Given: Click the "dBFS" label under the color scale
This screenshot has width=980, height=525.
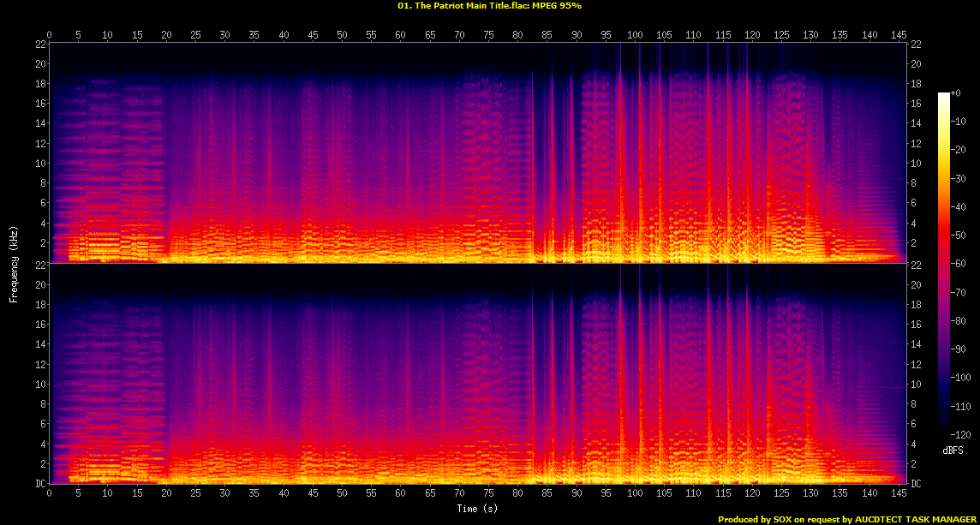Looking at the screenshot, I should [x=953, y=450].
